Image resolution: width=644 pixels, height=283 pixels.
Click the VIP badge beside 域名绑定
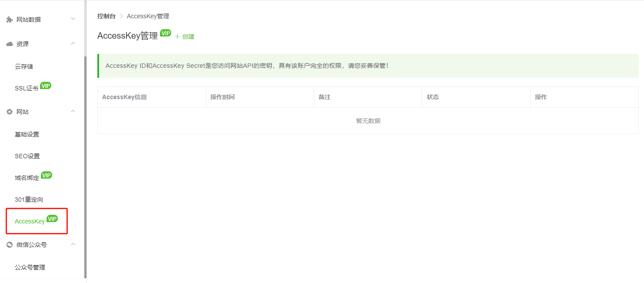[x=46, y=175]
